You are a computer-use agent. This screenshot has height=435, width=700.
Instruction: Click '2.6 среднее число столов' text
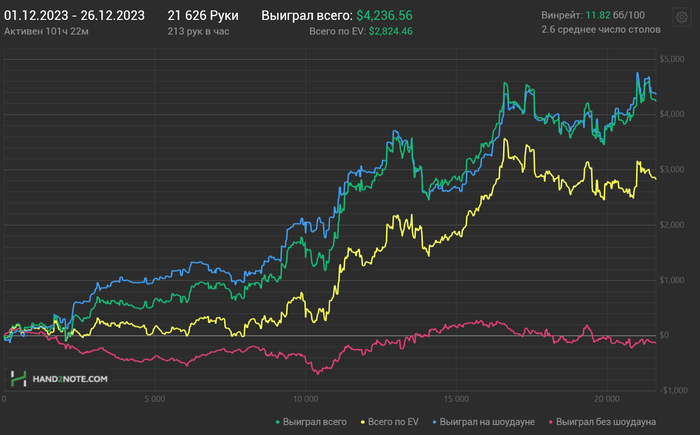[x=601, y=29]
